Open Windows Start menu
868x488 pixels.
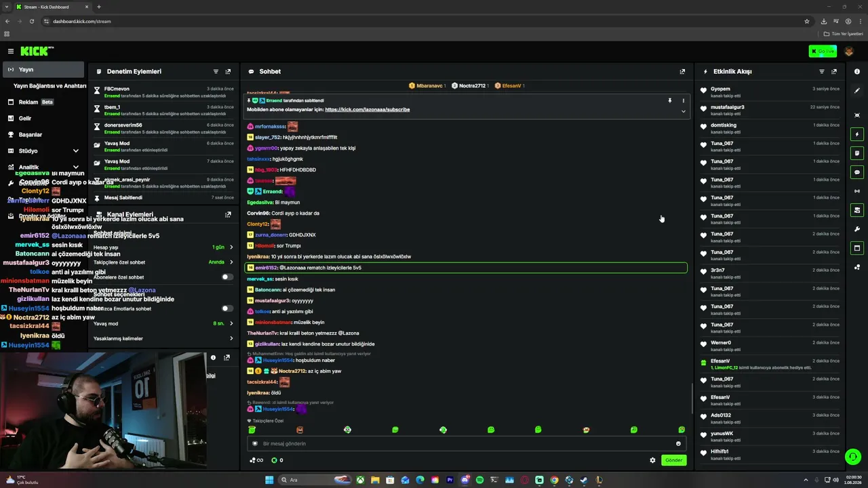269,480
